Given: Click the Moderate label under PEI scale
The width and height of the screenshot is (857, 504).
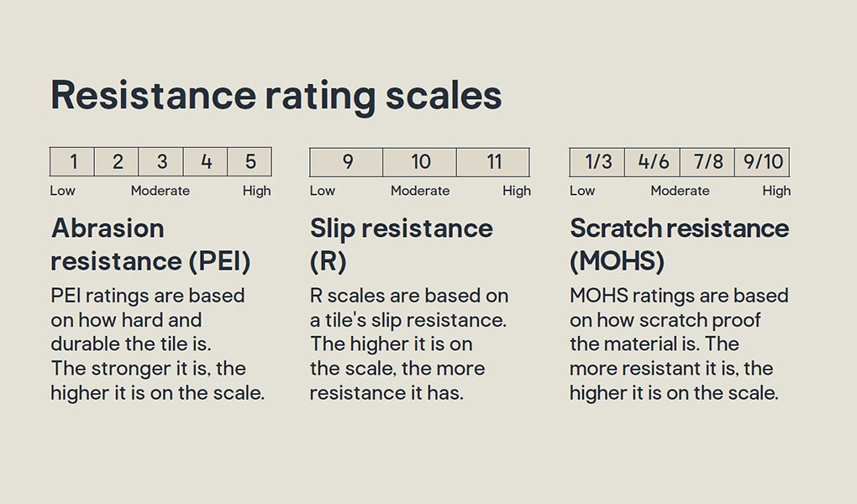Looking at the screenshot, I should pyautogui.click(x=160, y=191).
